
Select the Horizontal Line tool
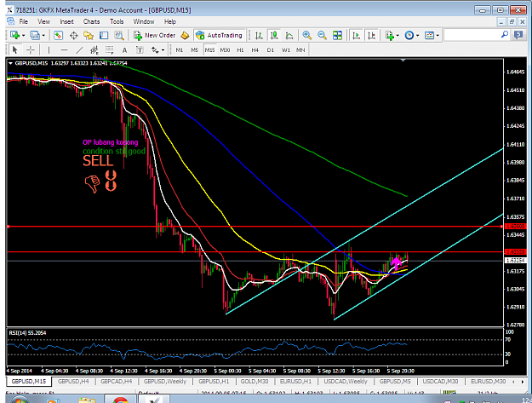coord(64,50)
